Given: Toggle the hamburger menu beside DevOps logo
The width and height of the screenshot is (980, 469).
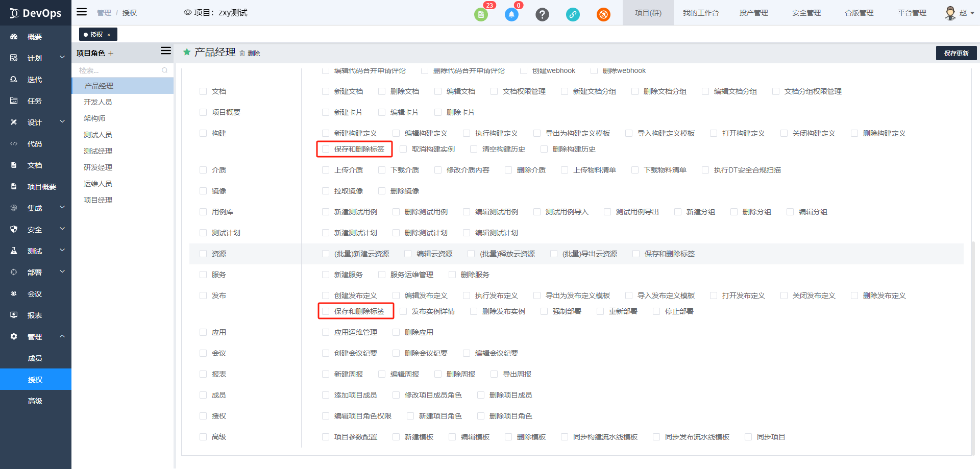Looking at the screenshot, I should pos(82,12).
